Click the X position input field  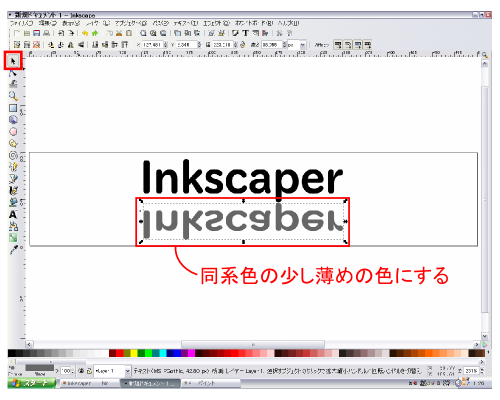[152, 45]
